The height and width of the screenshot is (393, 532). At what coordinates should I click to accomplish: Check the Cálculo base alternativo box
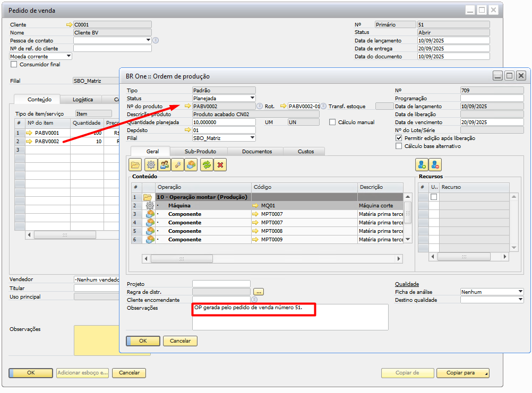pos(399,146)
